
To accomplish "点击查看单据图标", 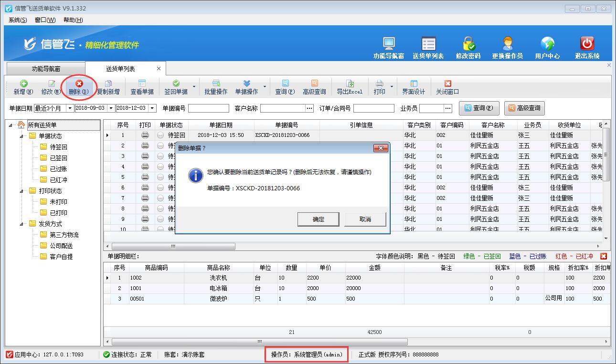I will click(x=142, y=86).
